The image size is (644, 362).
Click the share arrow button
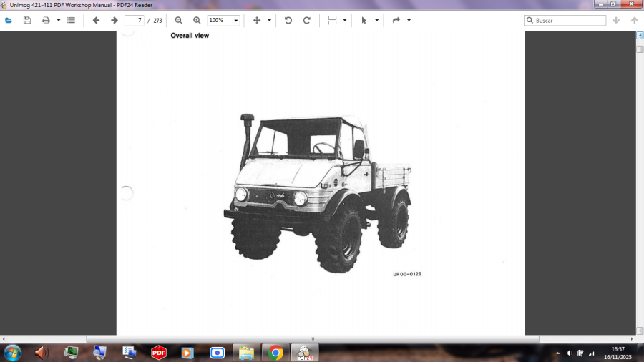(x=396, y=20)
